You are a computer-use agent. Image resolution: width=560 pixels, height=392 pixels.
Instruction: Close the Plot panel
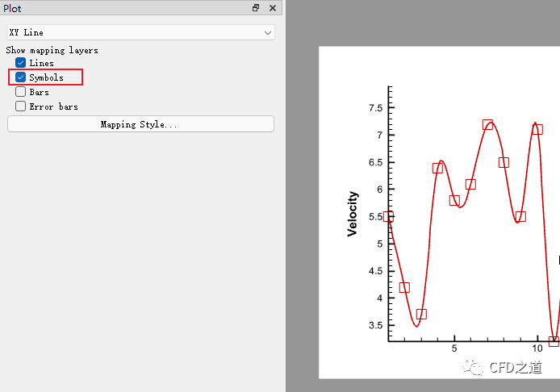pyautogui.click(x=273, y=8)
